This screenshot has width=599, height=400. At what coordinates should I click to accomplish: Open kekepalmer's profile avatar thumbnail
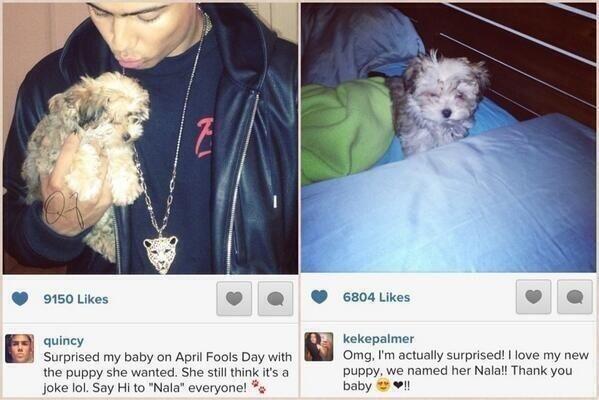(319, 347)
